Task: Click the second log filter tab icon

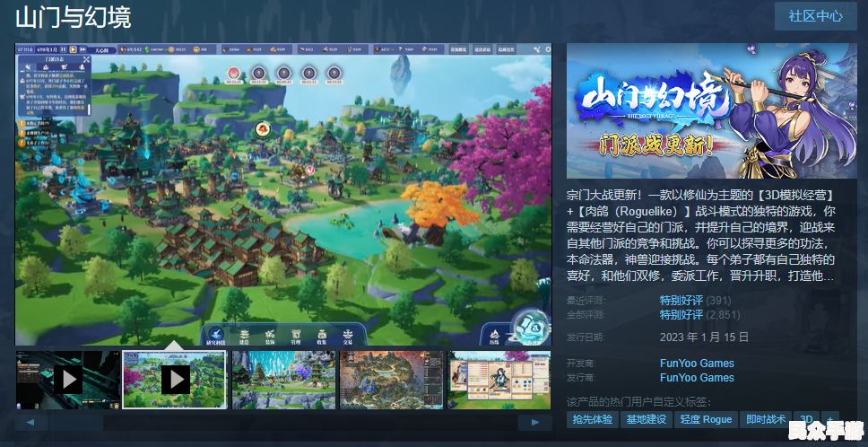Action: click(46, 69)
